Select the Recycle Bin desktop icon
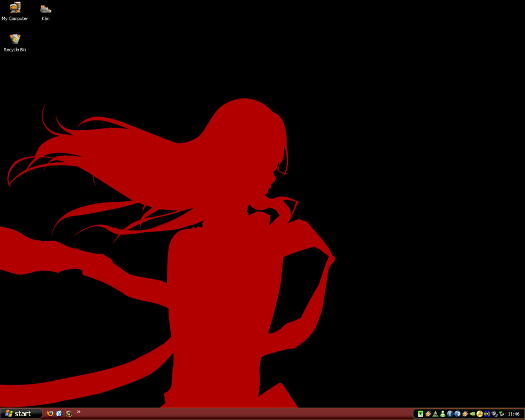The image size is (525, 420). (15, 43)
